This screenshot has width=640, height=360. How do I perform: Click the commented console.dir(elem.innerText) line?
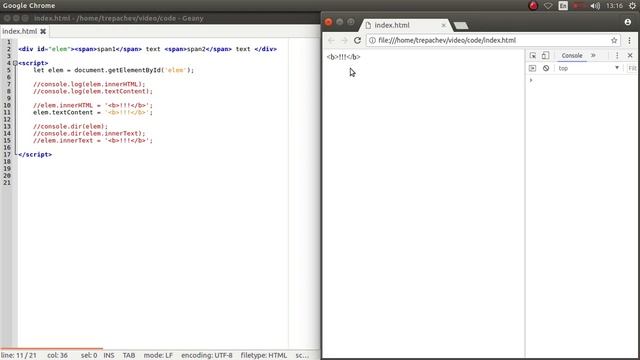click(89, 133)
